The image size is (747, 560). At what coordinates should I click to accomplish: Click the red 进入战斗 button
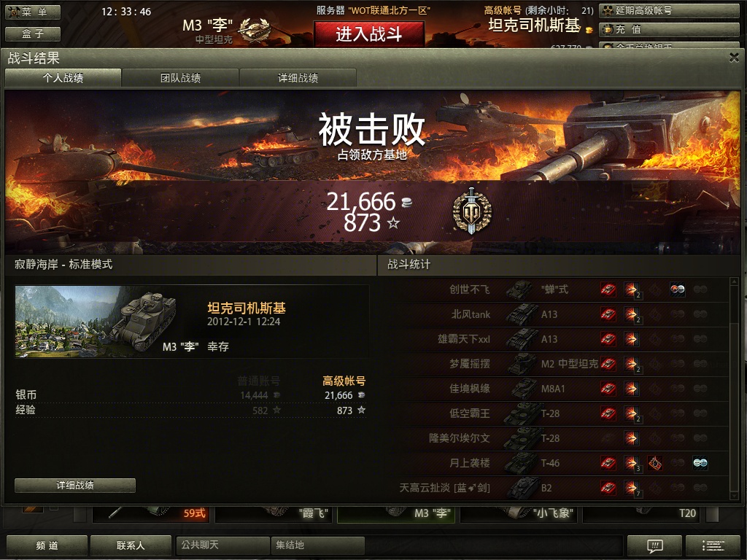coord(368,34)
